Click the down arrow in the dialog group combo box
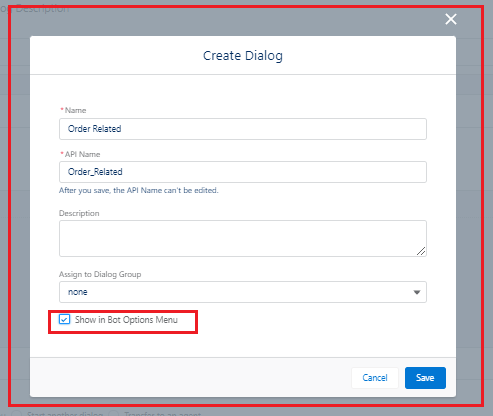The height and width of the screenshot is (416, 493). tap(417, 292)
